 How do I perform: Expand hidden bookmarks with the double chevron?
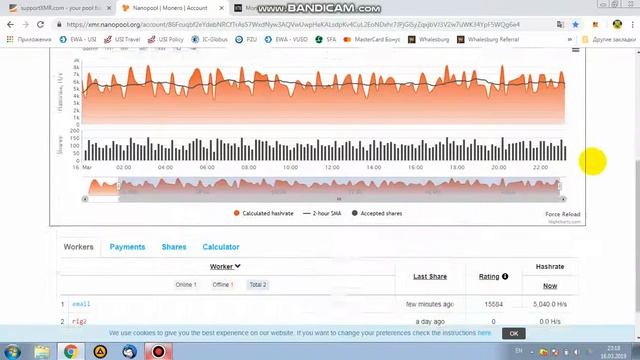click(x=570, y=40)
